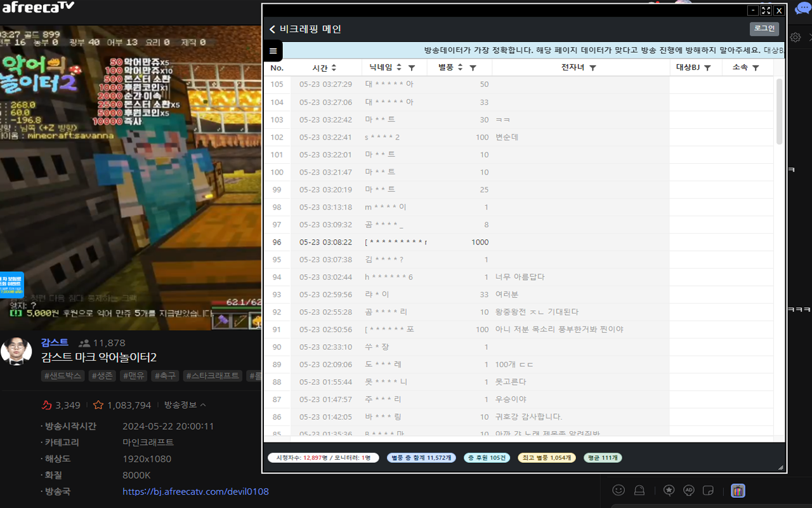Click row 92 message 왕중왕전 ㅈㄴ 기대된다
This screenshot has height=508, width=812.
click(537, 312)
